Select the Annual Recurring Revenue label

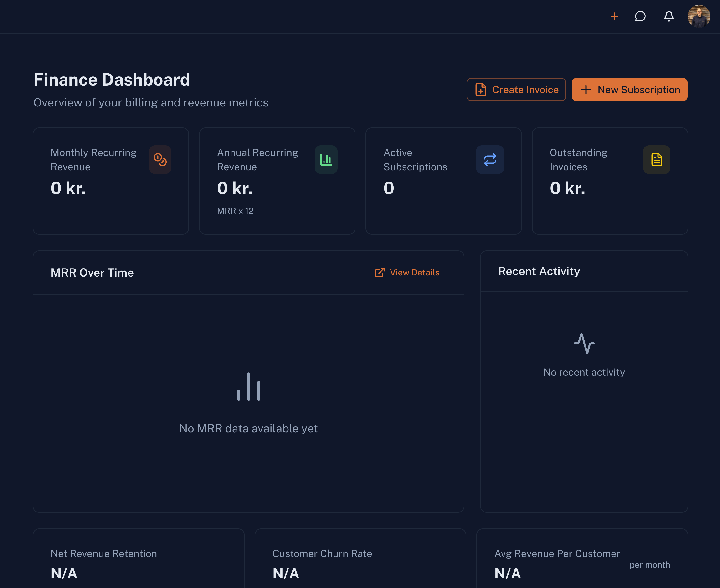pyautogui.click(x=258, y=160)
